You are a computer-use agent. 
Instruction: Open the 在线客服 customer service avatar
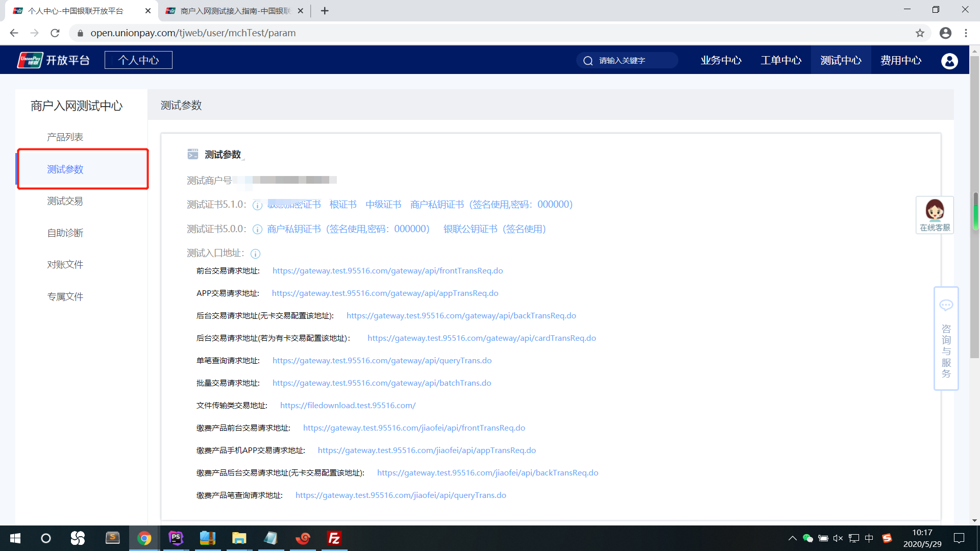tap(935, 212)
